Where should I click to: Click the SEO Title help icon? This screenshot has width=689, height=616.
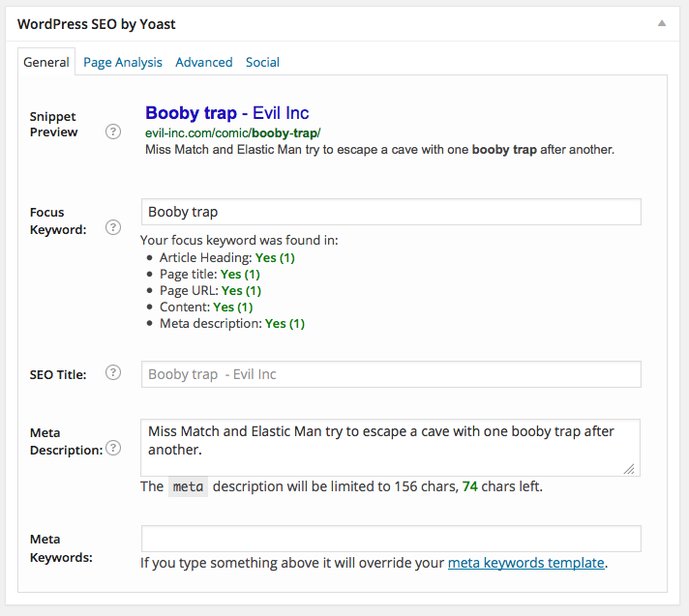pyautogui.click(x=113, y=373)
